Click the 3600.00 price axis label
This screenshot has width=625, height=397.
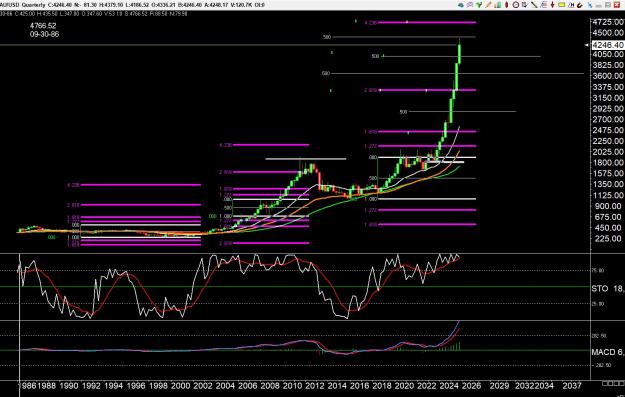click(608, 76)
